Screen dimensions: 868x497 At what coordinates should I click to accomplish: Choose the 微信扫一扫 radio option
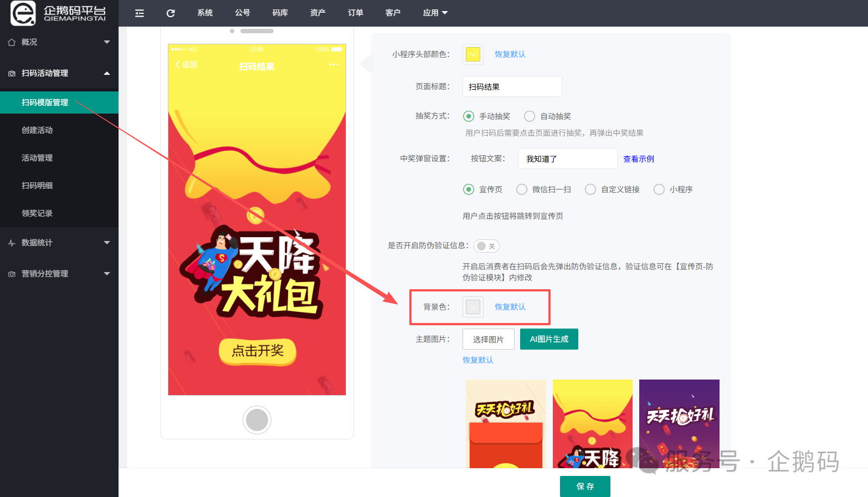tap(522, 189)
